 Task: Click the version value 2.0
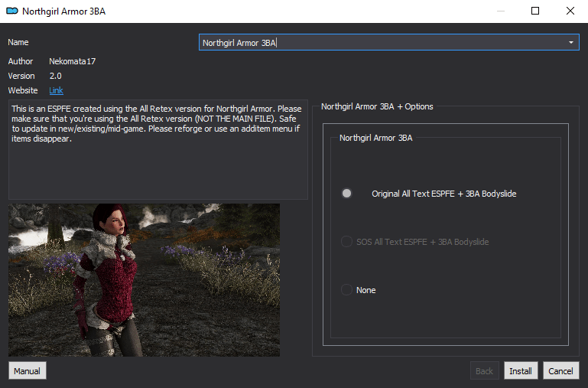click(56, 76)
